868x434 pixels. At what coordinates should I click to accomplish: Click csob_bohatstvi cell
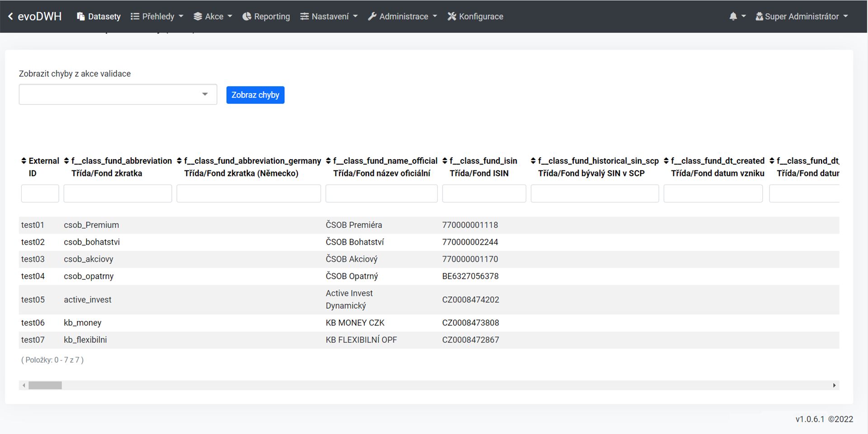tap(92, 242)
